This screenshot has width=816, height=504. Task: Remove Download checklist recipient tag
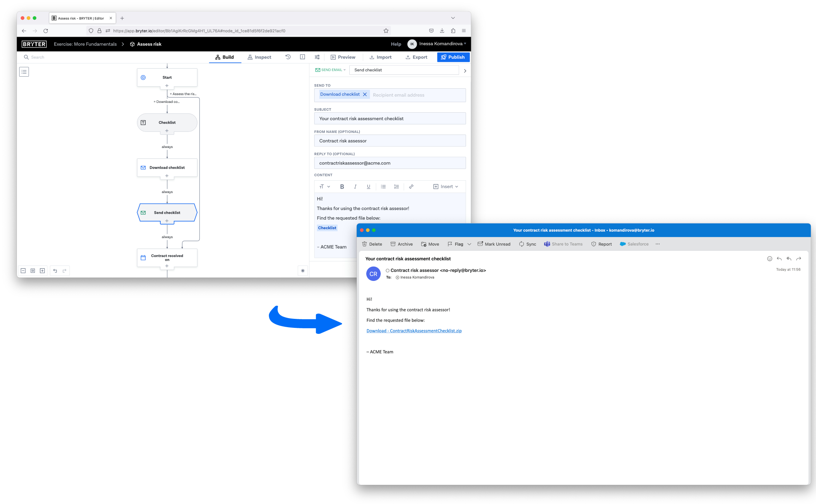click(365, 95)
